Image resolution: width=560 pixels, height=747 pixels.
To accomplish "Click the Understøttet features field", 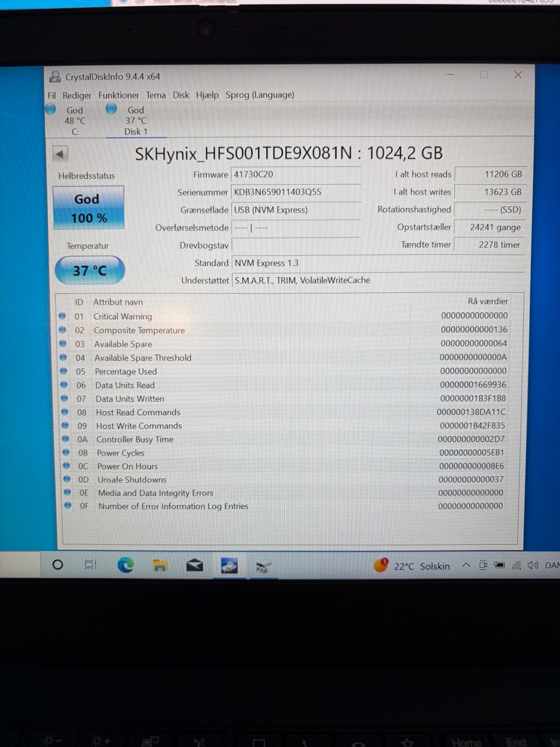I will (378, 280).
